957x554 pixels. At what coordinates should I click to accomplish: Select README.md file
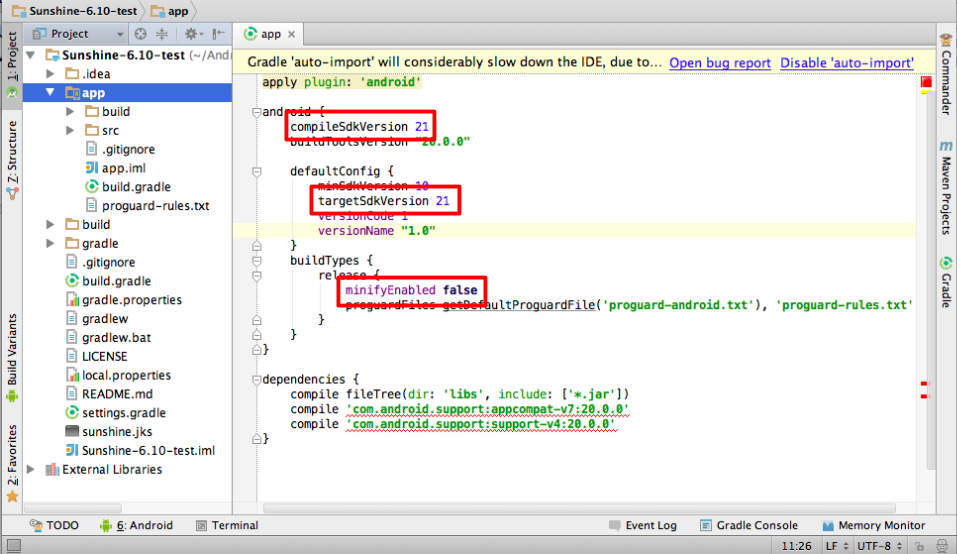[x=109, y=394]
